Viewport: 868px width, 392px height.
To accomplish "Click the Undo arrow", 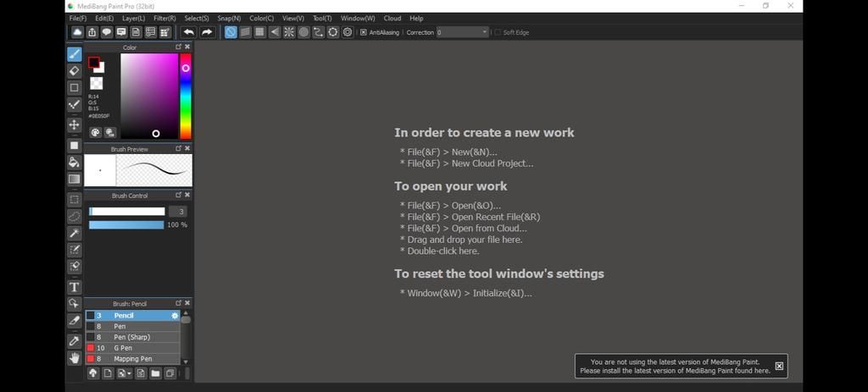I will coord(189,32).
